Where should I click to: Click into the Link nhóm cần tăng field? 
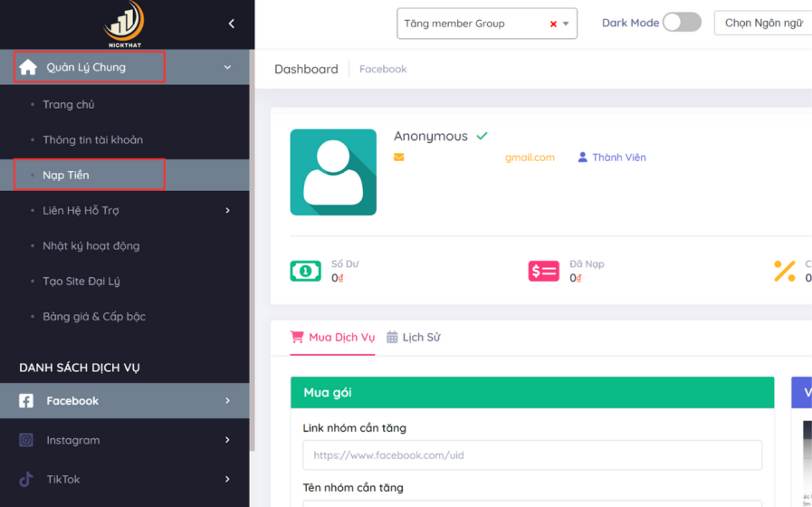tap(532, 455)
